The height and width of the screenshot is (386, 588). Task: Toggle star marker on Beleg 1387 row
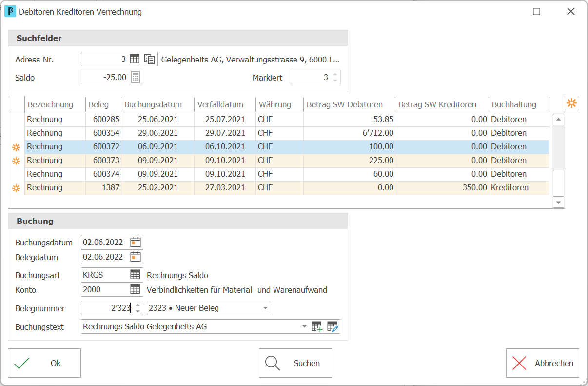pos(16,188)
